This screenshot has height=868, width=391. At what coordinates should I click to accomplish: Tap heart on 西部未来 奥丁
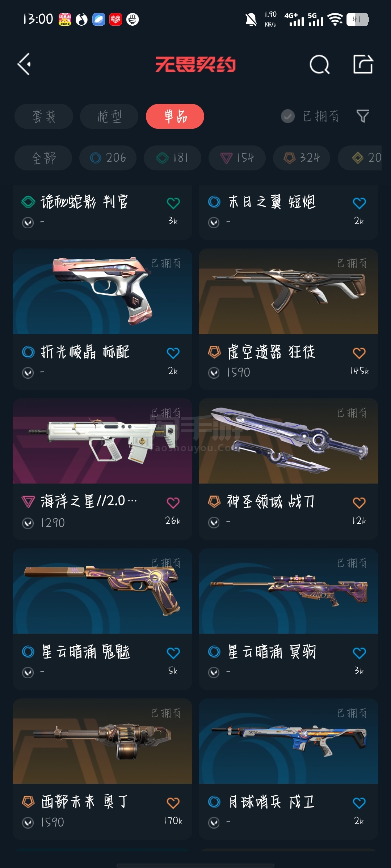click(x=173, y=803)
